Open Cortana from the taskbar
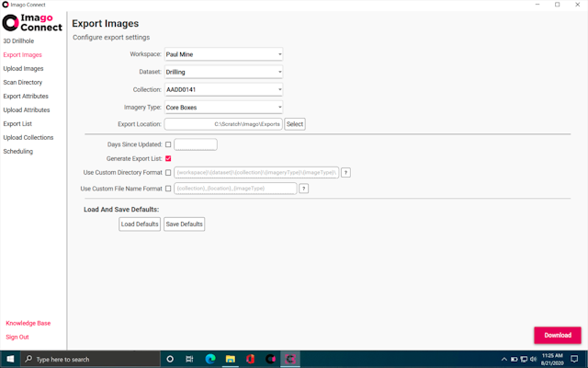 (x=170, y=359)
